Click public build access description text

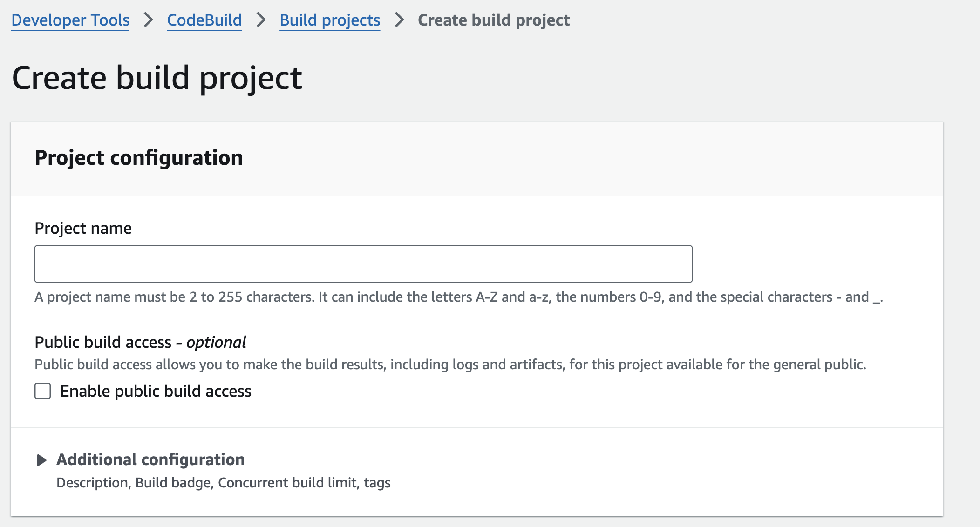[450, 365]
